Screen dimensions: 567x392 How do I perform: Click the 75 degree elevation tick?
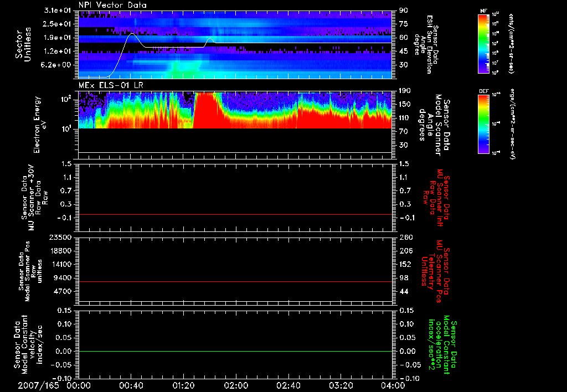(x=404, y=24)
